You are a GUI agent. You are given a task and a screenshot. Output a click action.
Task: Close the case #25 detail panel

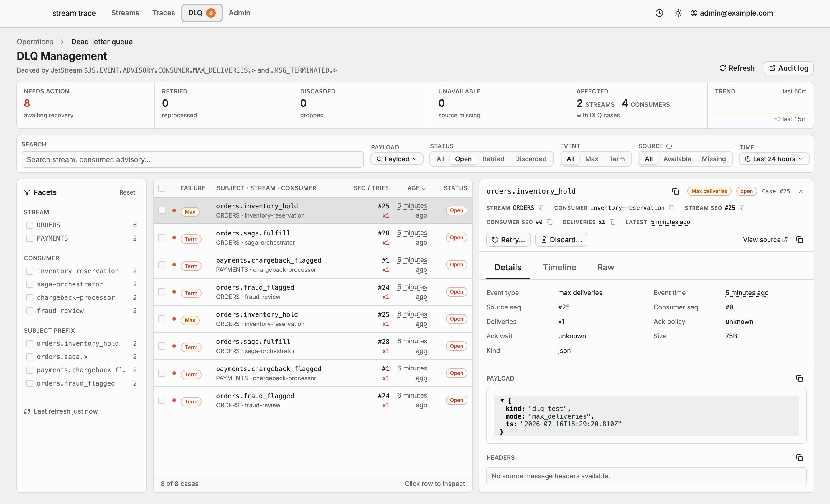(801, 191)
